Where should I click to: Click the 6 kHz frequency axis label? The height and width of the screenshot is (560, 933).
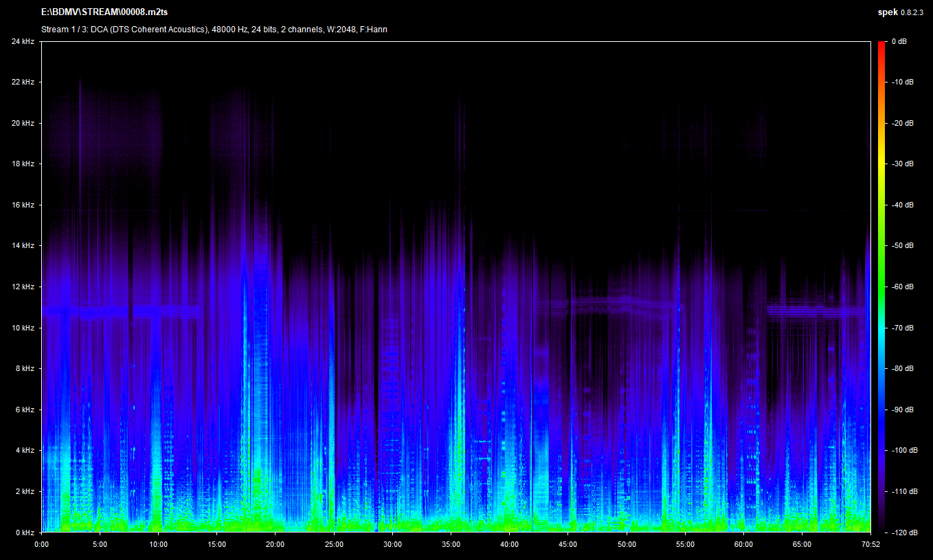click(x=25, y=410)
